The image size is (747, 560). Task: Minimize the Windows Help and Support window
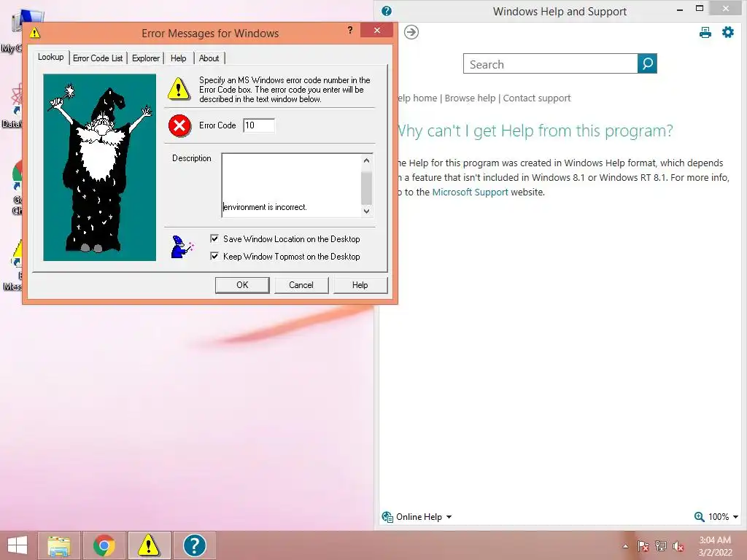[680, 9]
